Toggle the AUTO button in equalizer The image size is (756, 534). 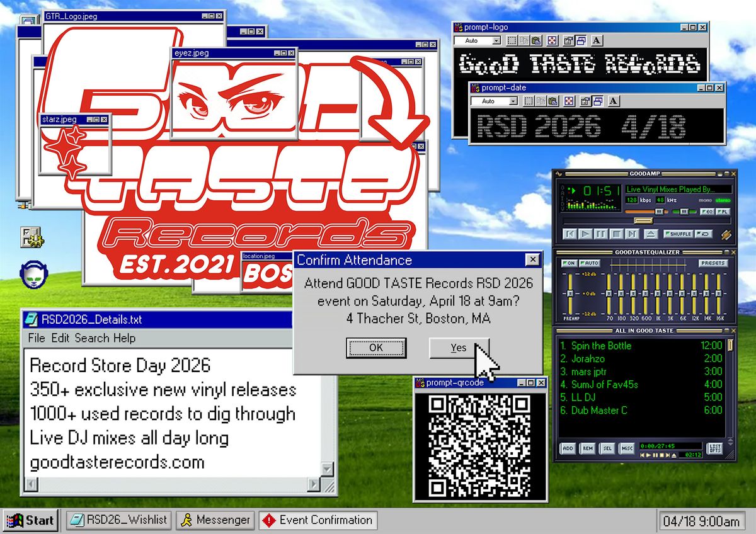tap(590, 263)
